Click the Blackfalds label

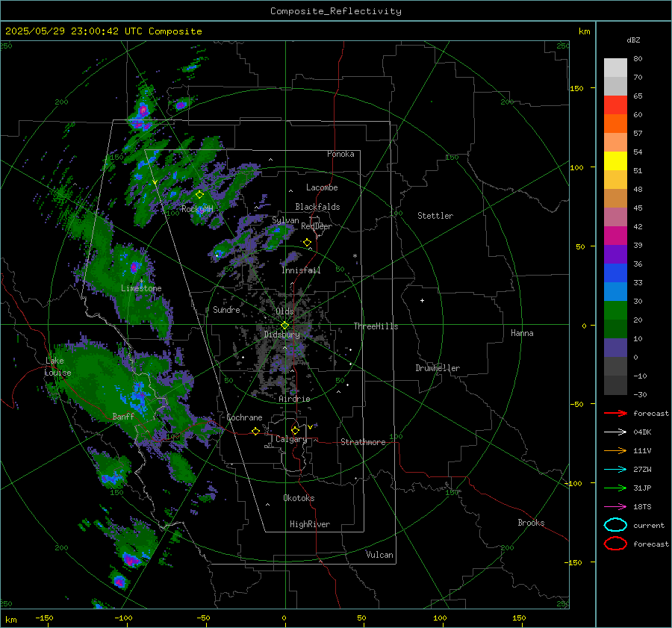[317, 207]
